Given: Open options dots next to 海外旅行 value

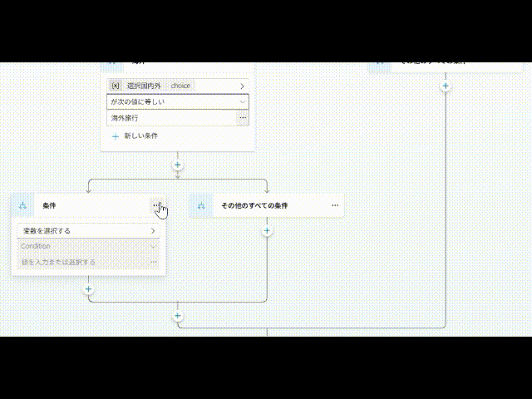Looking at the screenshot, I should click(x=243, y=118).
